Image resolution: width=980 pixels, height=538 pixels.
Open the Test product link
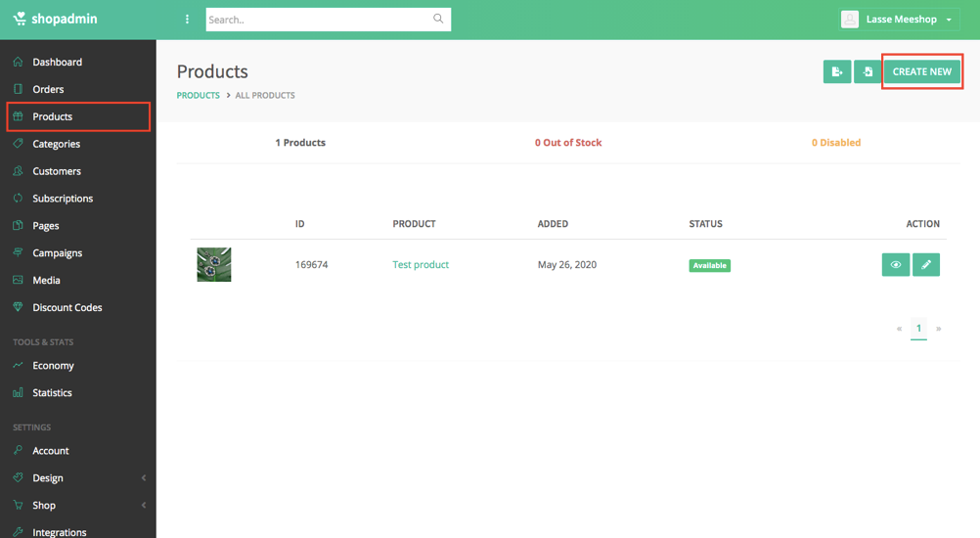pyautogui.click(x=421, y=264)
